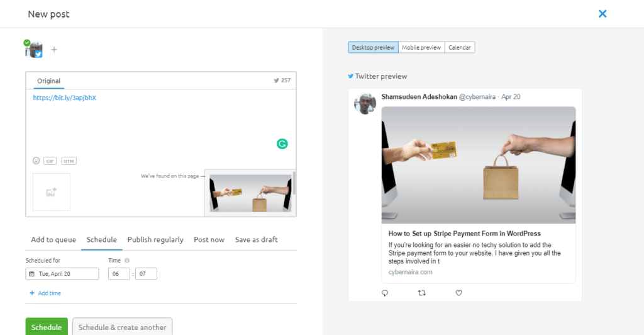Click Shamsudeen Adeshokan name in preview

point(419,96)
